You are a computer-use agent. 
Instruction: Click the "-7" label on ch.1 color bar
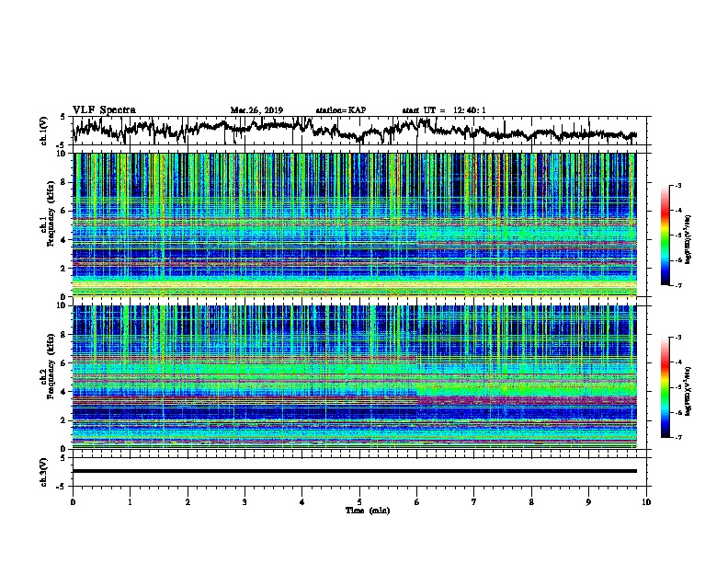678,285
